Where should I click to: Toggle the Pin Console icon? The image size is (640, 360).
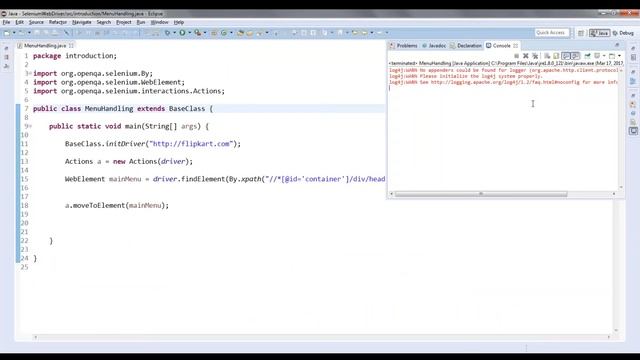pyautogui.click(x=587, y=56)
